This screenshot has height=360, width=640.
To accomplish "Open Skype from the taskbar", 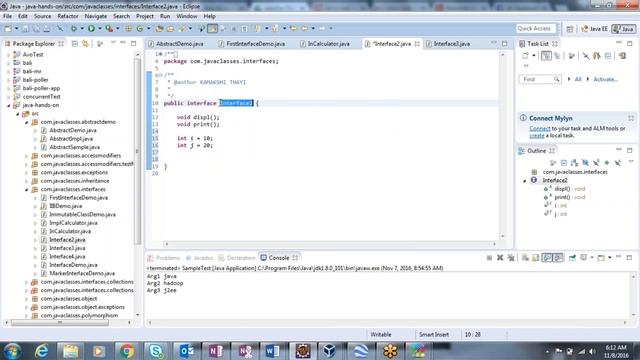I will (156, 351).
